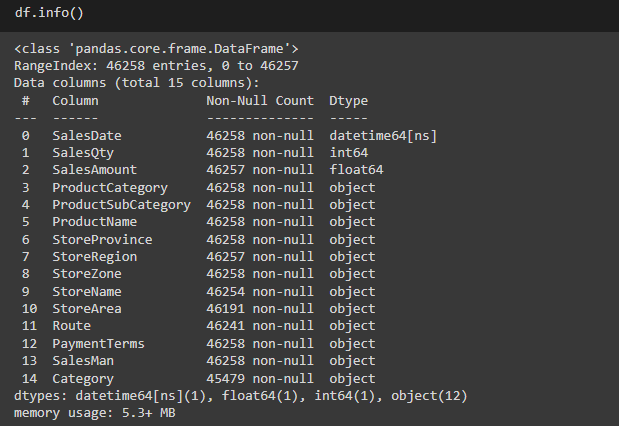Click the ProductCategory row

pyautogui.click(x=199, y=188)
